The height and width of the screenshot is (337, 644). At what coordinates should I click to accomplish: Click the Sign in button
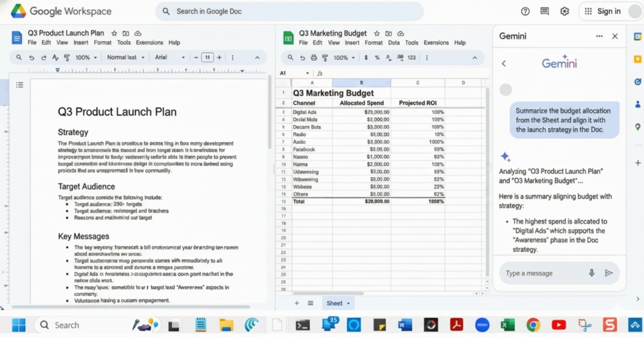coord(609,11)
